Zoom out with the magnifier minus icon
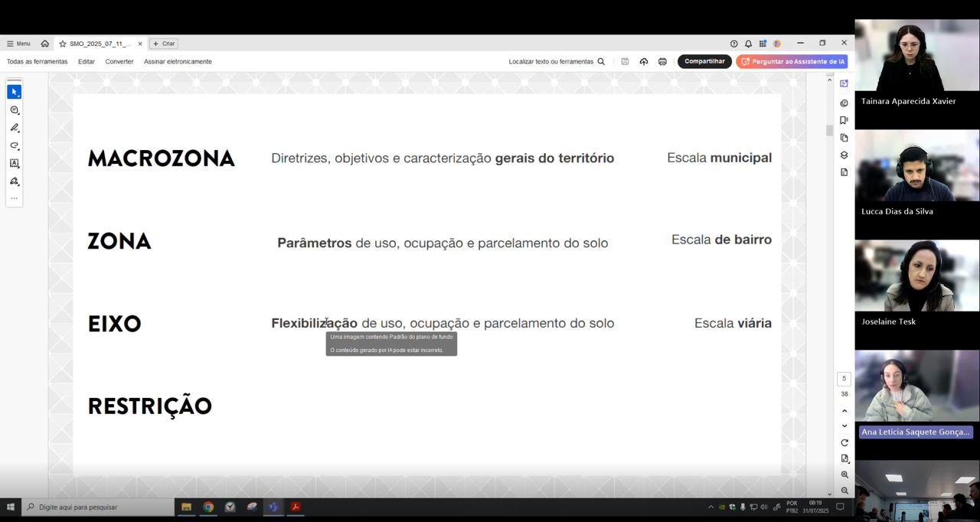This screenshot has height=522, width=980. point(844,491)
